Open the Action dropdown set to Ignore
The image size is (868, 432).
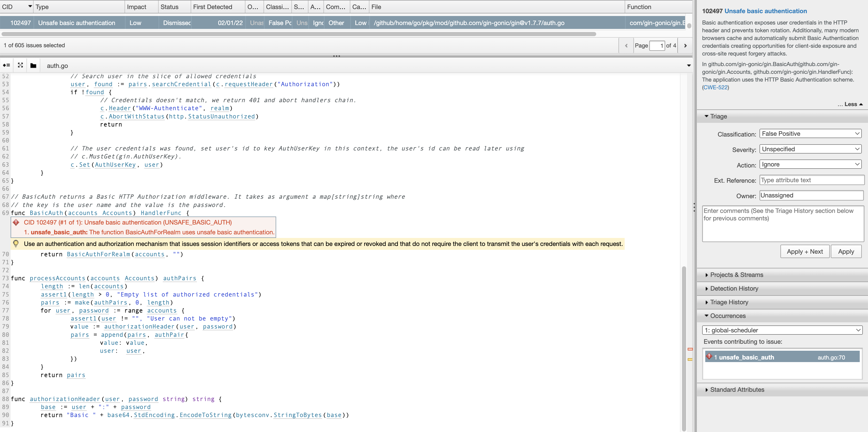coord(810,164)
